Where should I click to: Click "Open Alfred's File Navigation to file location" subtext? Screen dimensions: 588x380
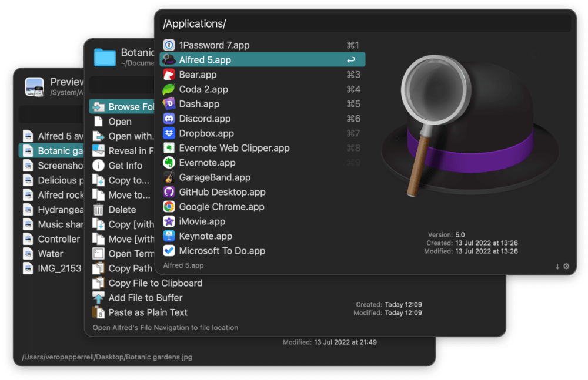click(x=165, y=328)
